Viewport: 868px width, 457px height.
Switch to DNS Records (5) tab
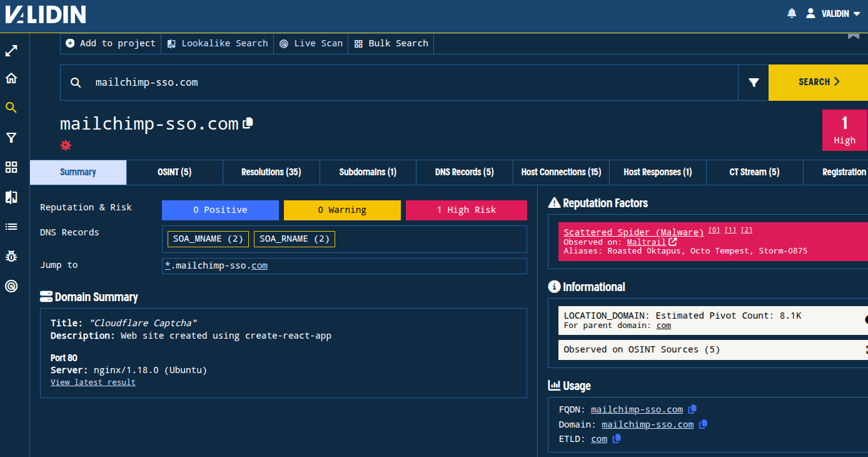[465, 172]
